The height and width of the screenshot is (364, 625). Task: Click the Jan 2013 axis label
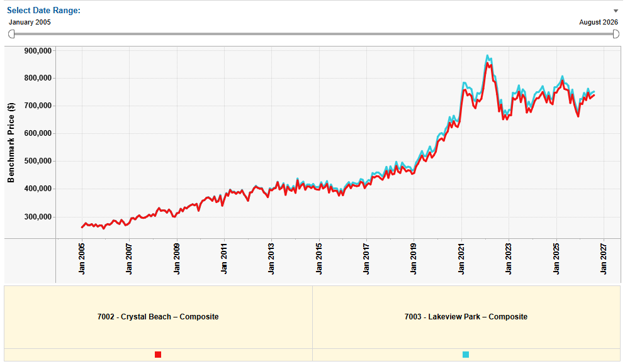pos(271,259)
